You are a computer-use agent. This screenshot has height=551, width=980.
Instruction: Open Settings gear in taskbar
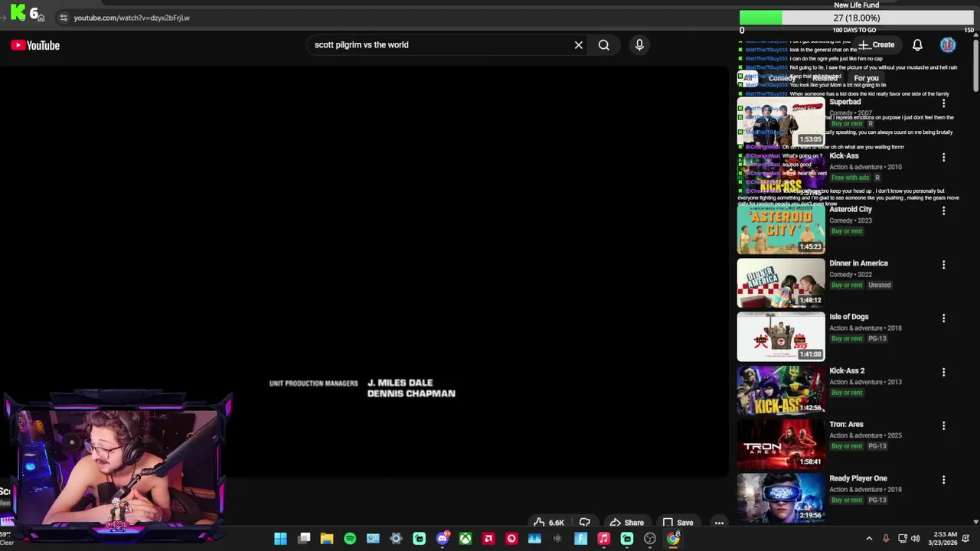tap(396, 539)
